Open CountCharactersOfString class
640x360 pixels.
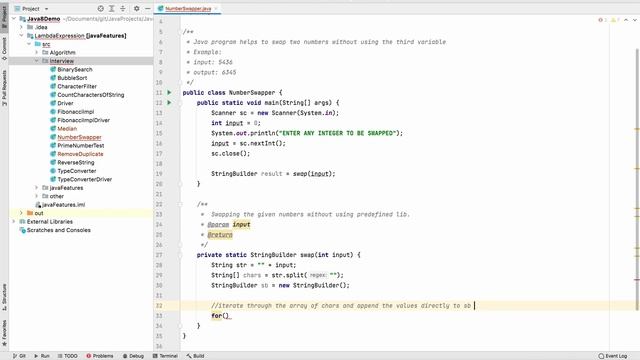(91, 95)
